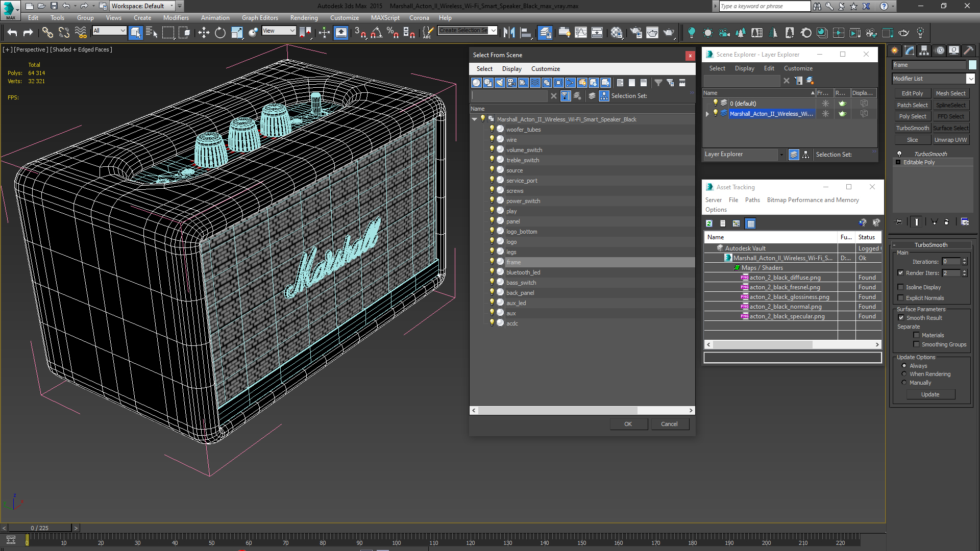
Task: Open the Curve Editor icon
Action: pyautogui.click(x=581, y=33)
